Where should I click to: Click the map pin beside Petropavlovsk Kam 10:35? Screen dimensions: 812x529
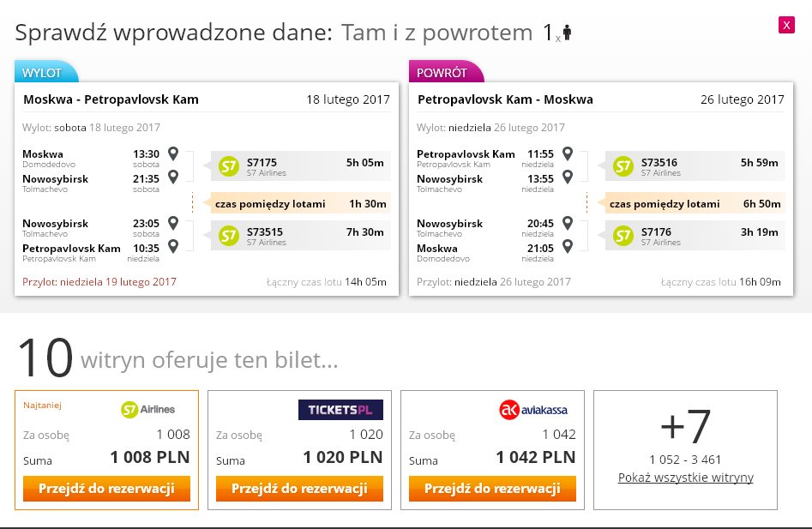pos(173,246)
